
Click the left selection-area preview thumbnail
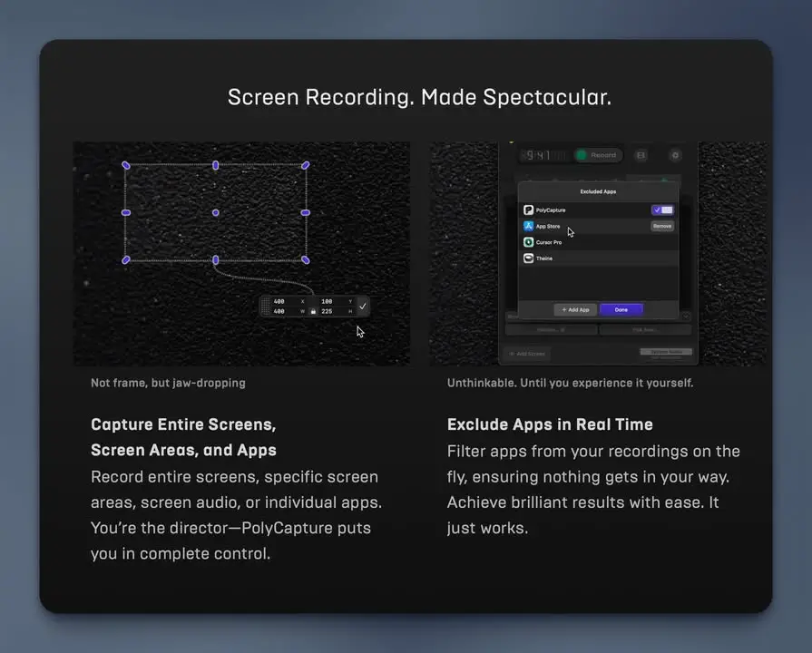tap(242, 254)
